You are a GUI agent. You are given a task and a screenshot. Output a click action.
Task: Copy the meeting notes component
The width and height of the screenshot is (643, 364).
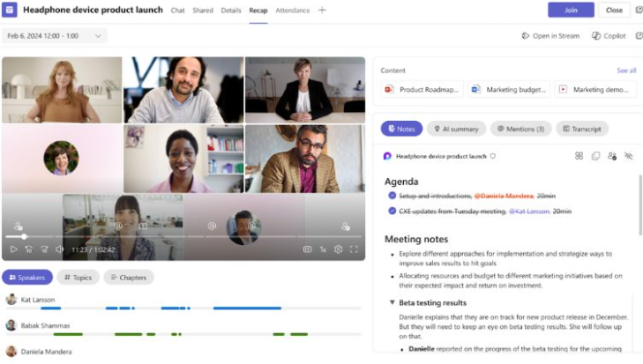(595, 156)
